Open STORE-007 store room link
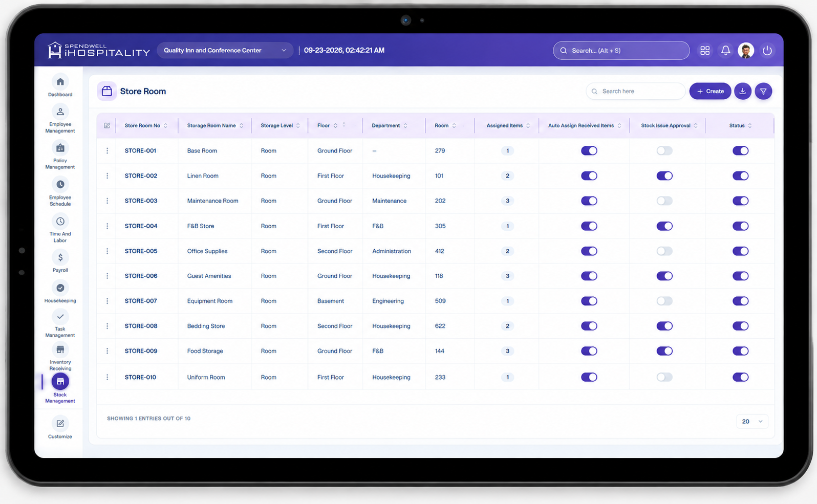 tap(141, 301)
